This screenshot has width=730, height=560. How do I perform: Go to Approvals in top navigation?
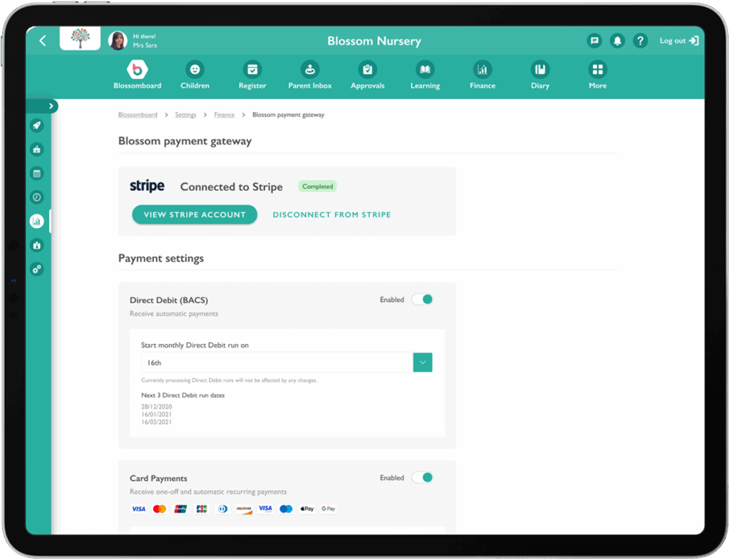click(x=367, y=70)
